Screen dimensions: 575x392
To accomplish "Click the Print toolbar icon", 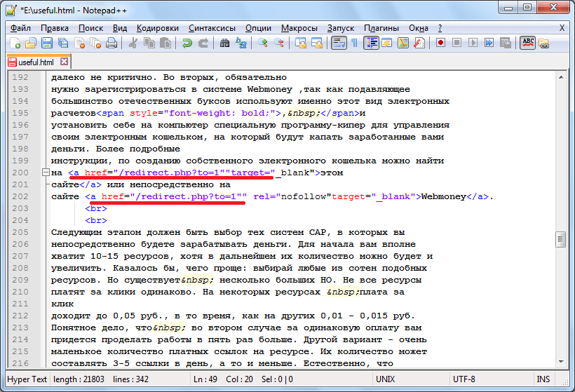I will click(x=111, y=43).
